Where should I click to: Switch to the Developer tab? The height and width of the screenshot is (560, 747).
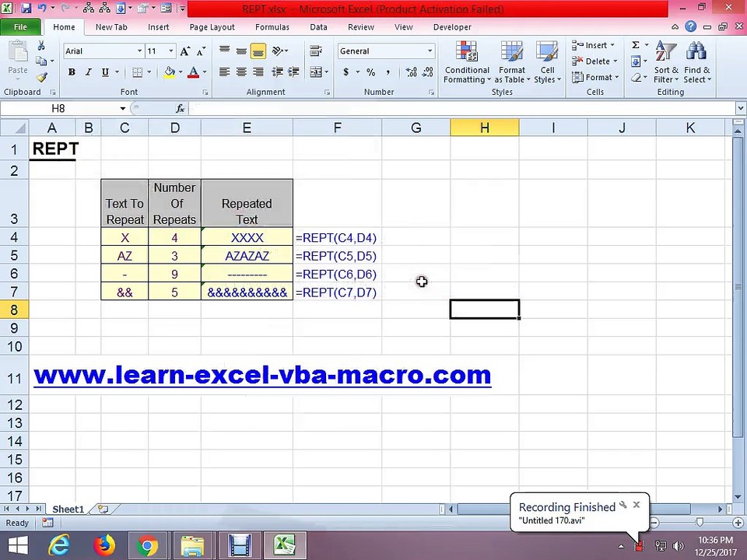452,27
